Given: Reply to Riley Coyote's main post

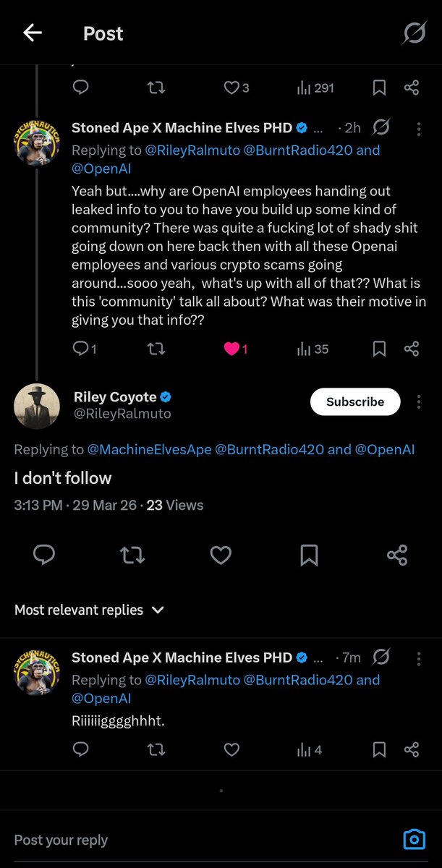Looking at the screenshot, I should [44, 555].
